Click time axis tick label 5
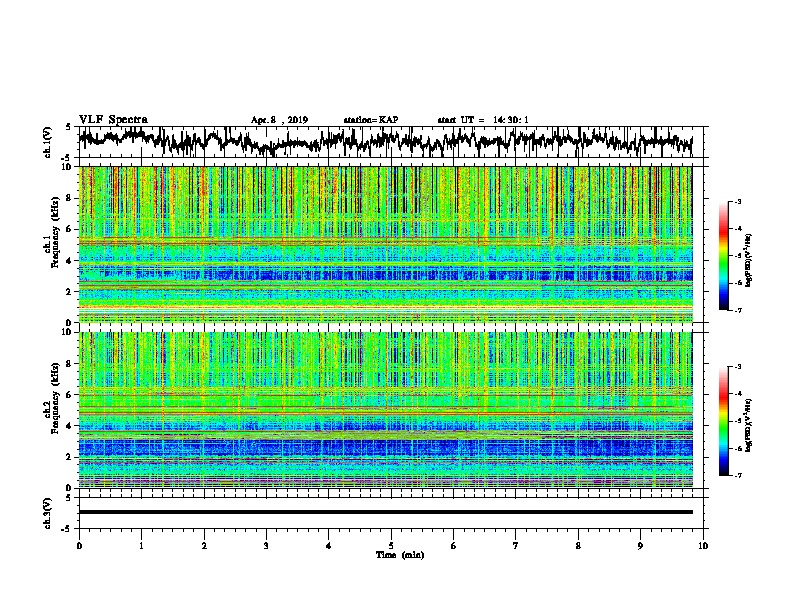Viewport: 792px width, 612px height. point(391,546)
